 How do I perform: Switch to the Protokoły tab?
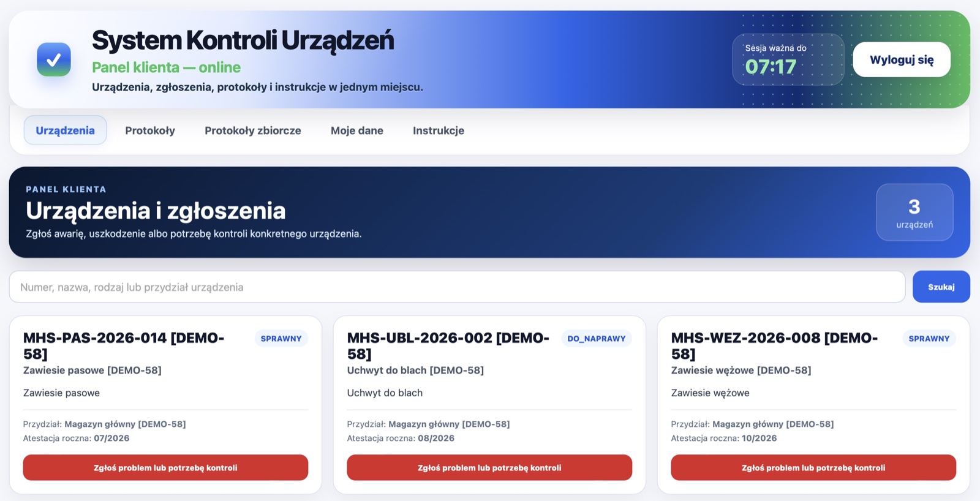[x=150, y=130]
